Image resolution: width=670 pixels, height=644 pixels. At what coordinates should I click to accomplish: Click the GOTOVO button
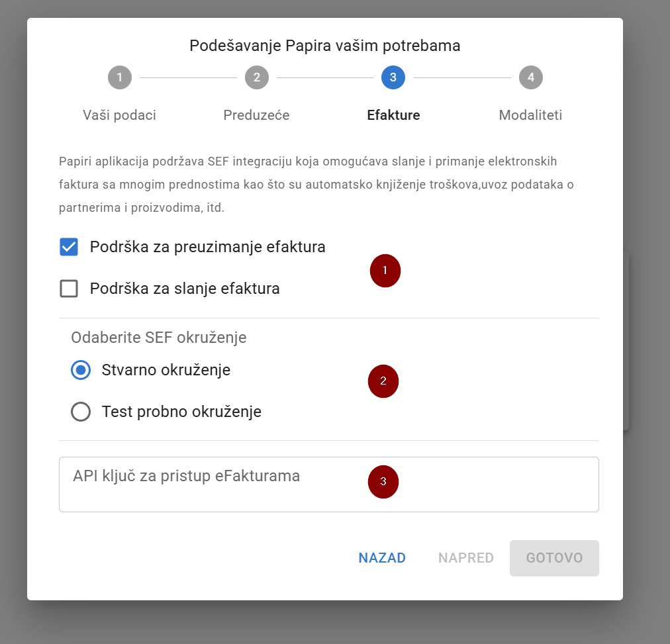(x=554, y=558)
